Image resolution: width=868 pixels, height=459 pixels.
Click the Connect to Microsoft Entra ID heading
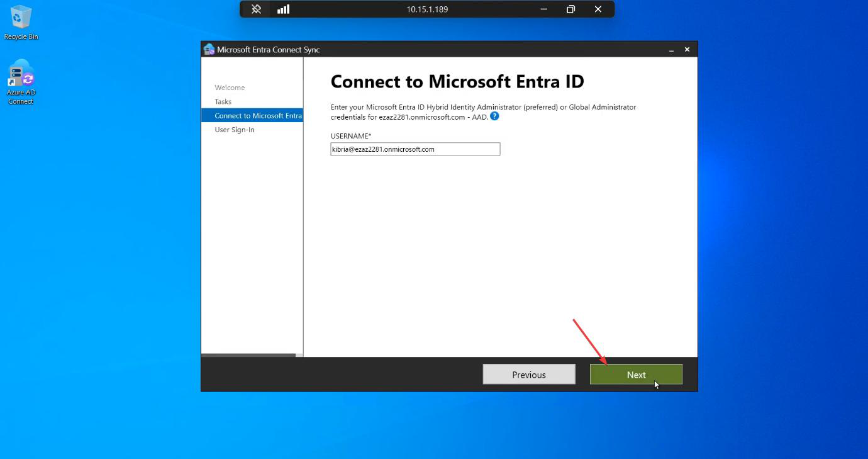pos(457,82)
